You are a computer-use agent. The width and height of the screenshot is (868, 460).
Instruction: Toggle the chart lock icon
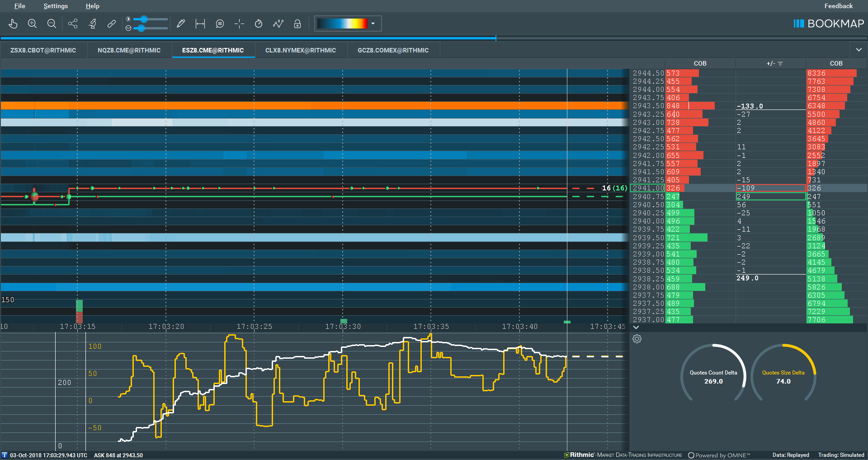pyautogui.click(x=297, y=24)
